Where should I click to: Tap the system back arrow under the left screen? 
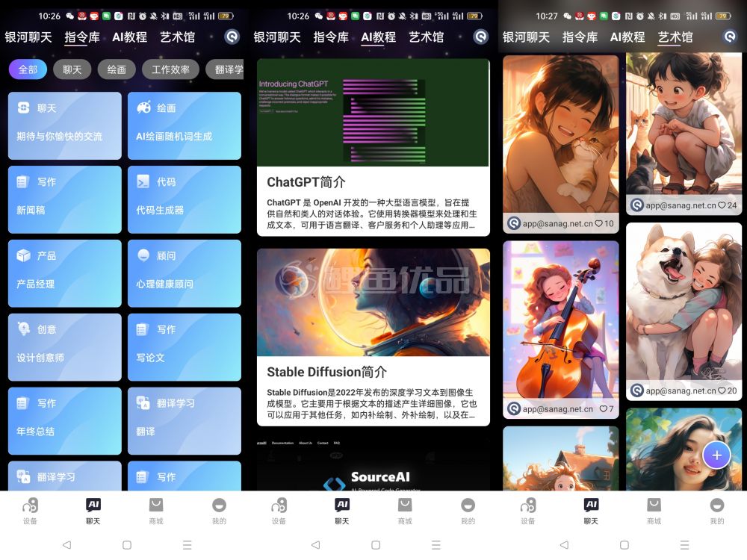66,544
